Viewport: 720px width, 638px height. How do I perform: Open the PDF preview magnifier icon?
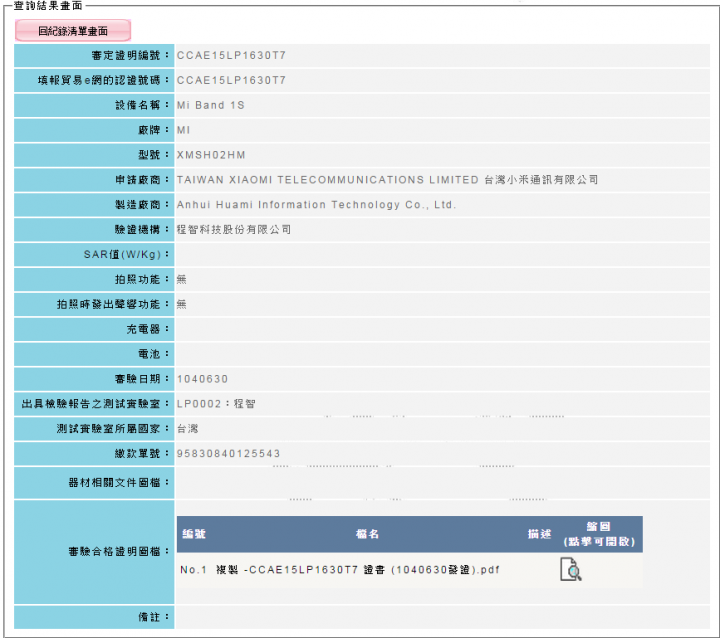click(571, 569)
